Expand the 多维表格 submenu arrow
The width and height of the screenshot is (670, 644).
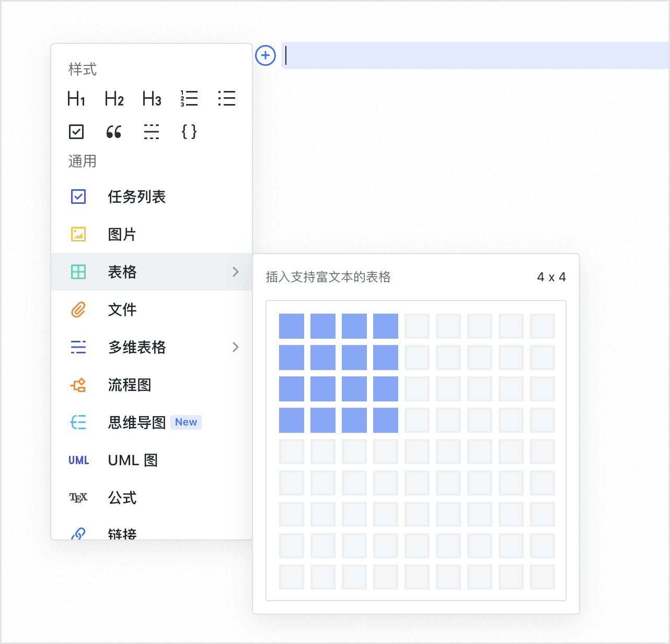pyautogui.click(x=235, y=347)
